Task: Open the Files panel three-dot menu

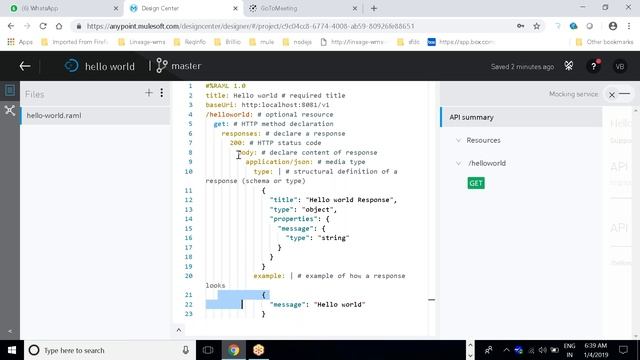Action: tap(162, 93)
